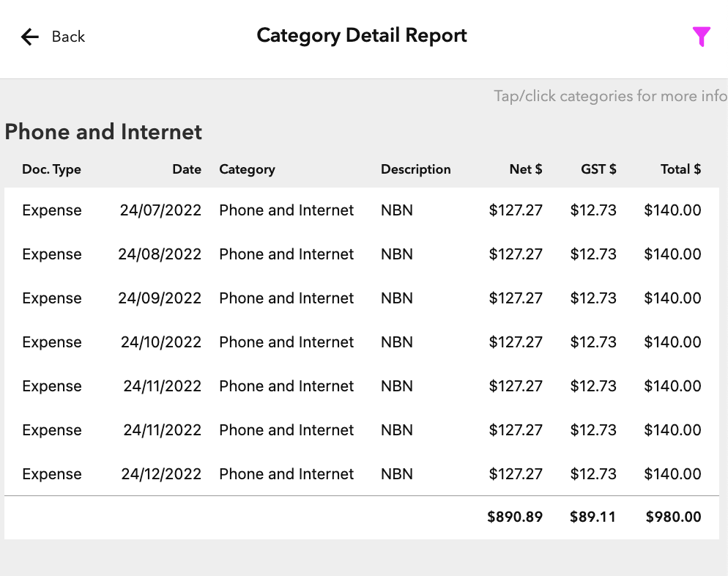Click the Phone and Internet section heading
This screenshot has height=576, width=728.
point(103,132)
